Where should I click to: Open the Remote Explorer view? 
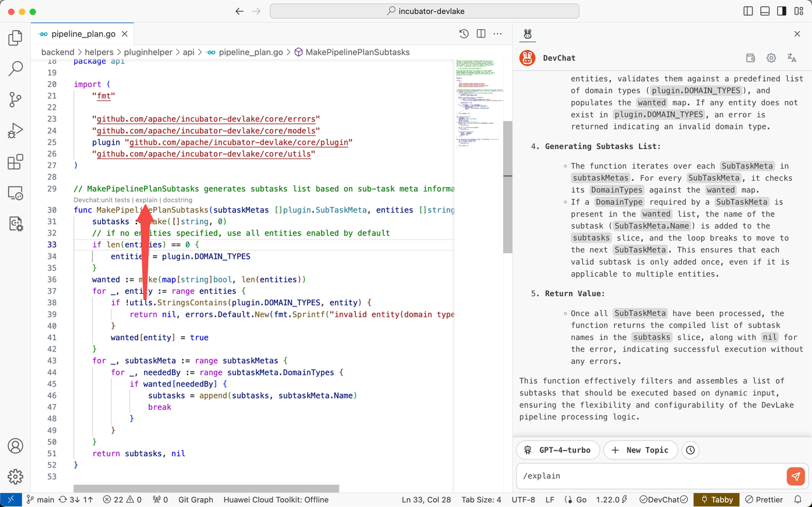(15, 192)
